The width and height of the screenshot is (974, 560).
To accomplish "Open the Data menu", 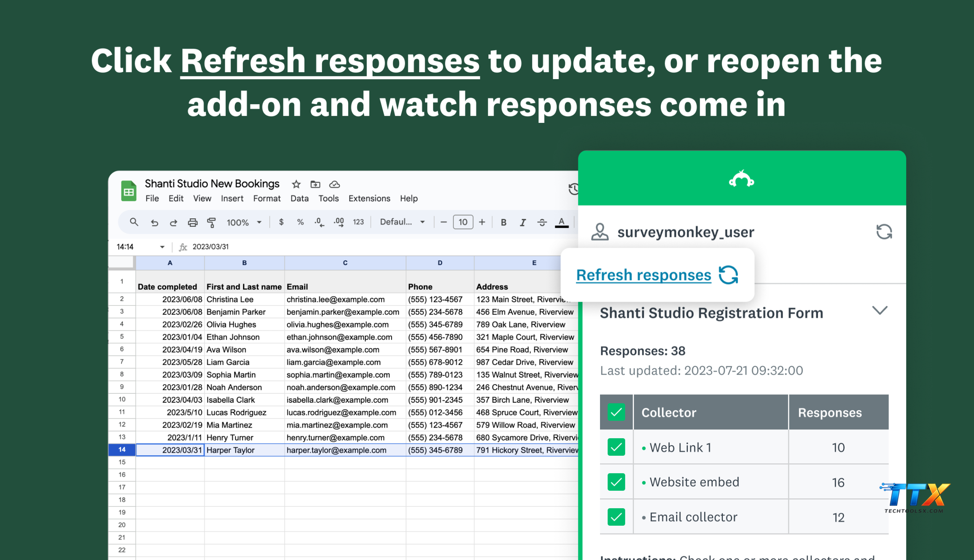I will pos(299,199).
